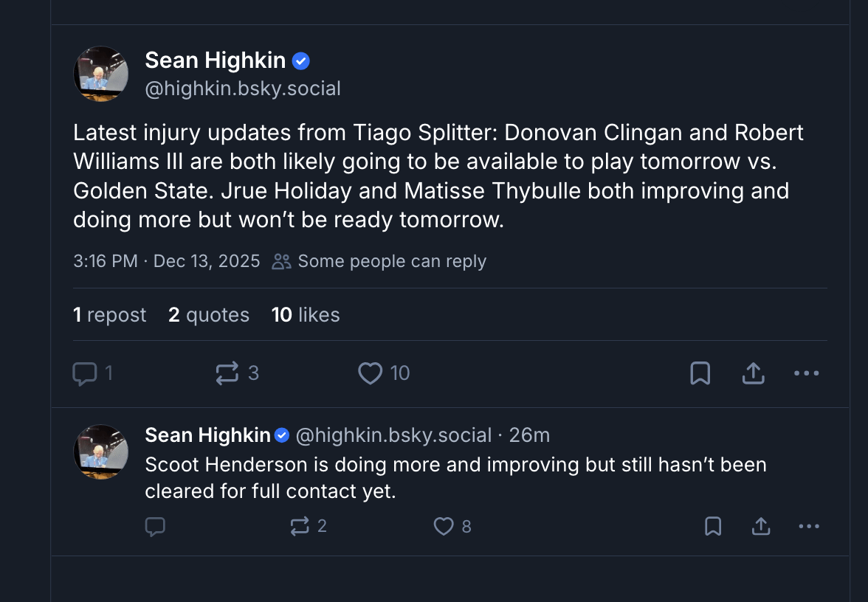Like the main post with 10 likes
868x602 pixels.
pyautogui.click(x=370, y=374)
